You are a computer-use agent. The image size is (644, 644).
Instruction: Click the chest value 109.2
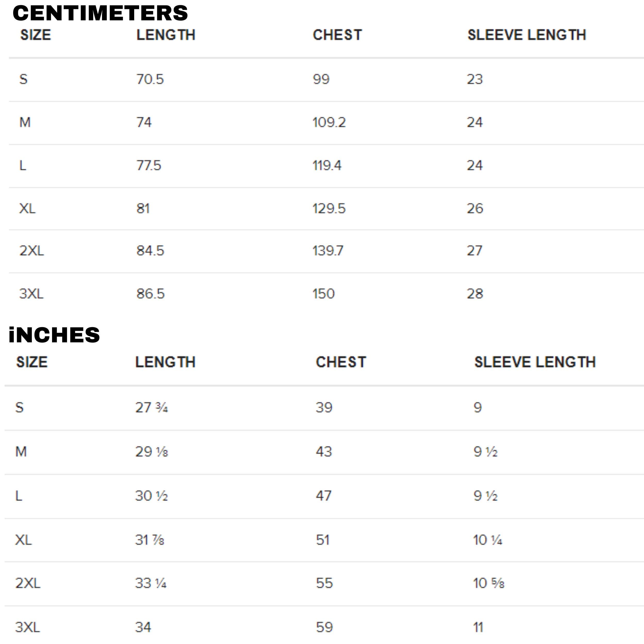[x=329, y=122]
